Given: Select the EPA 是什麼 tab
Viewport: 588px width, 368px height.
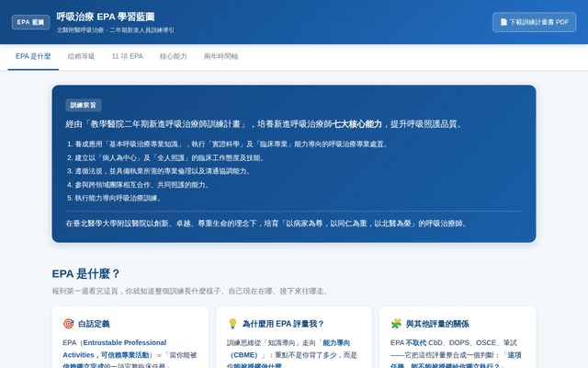Looking at the screenshot, I should point(33,57).
